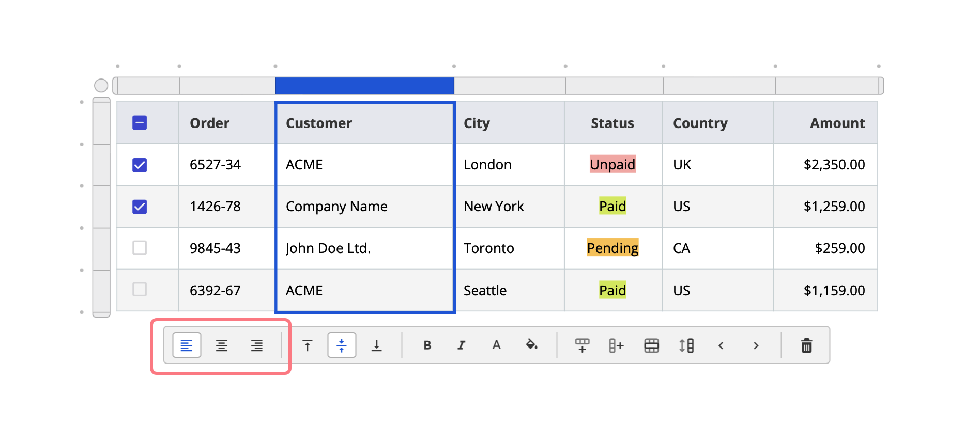The height and width of the screenshot is (442, 980).
Task: Center-align text horizontally
Action: [222, 345]
